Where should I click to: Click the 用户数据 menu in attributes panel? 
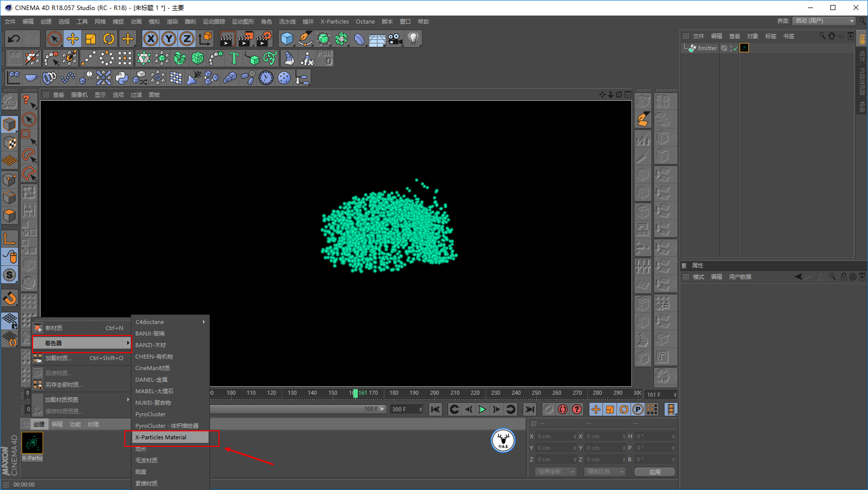(740, 277)
